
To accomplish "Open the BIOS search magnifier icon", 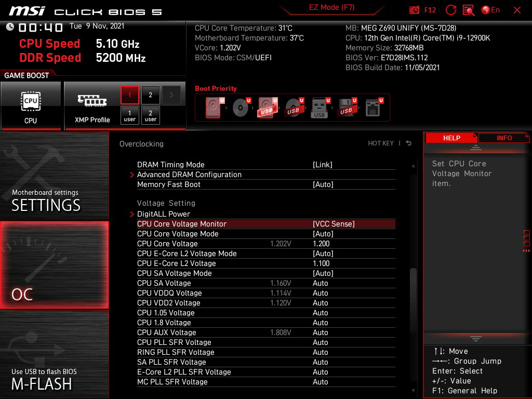I will tap(469, 10).
